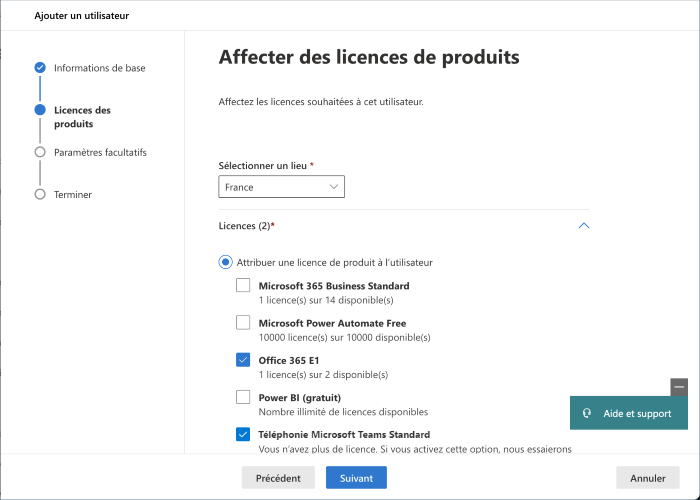Click text Nombre illimité de licences disponibles
700x500 pixels.
pos(343,412)
